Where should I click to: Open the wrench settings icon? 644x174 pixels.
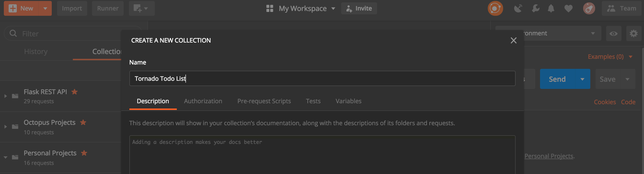[535, 8]
